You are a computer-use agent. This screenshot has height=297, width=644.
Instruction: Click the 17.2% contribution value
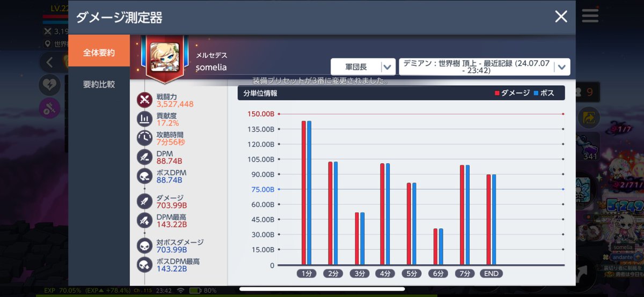[x=167, y=123]
